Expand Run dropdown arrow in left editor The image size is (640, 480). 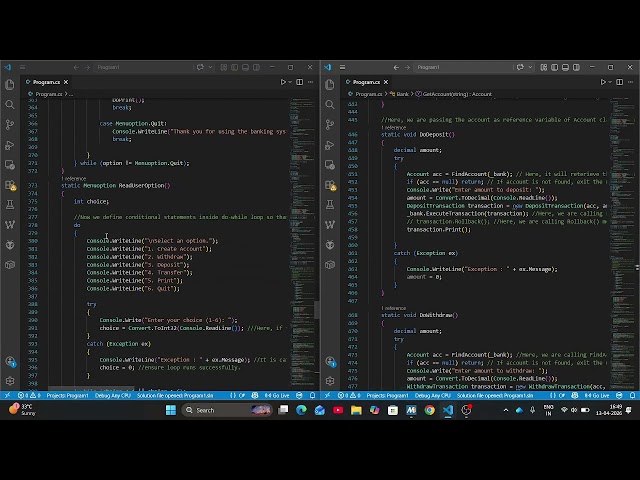(290, 82)
